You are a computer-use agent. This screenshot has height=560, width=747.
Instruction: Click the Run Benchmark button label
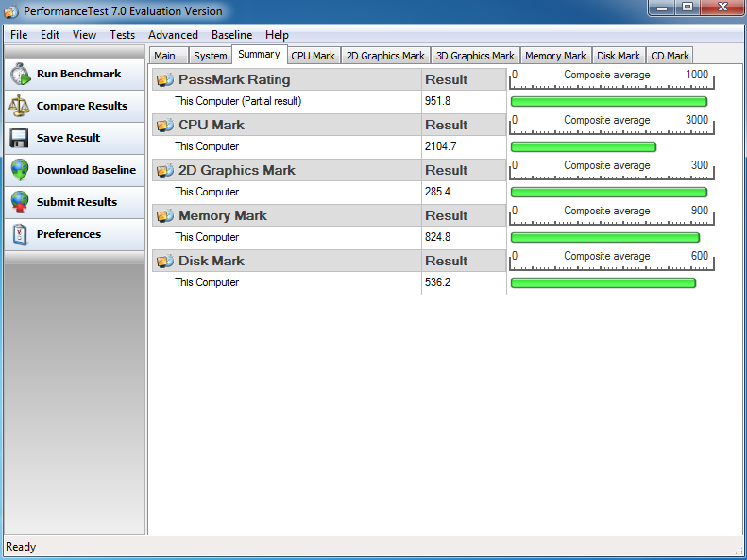click(78, 74)
